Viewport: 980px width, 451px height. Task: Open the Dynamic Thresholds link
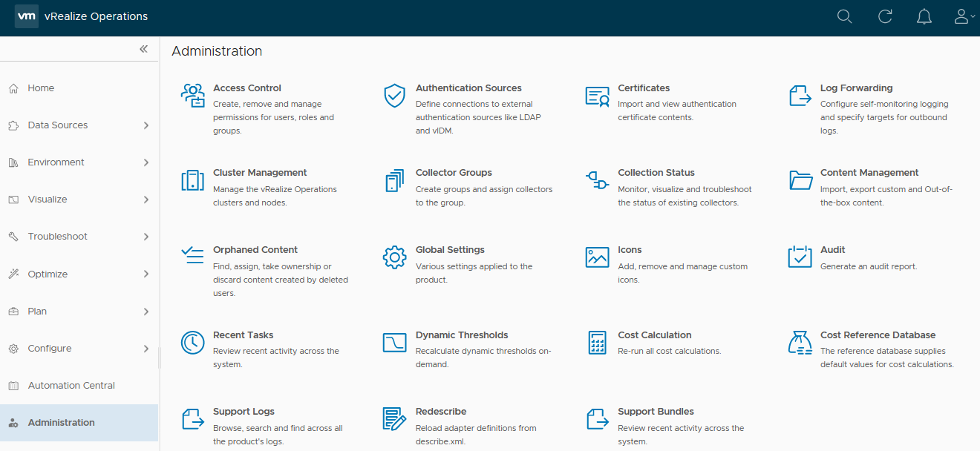coord(462,335)
